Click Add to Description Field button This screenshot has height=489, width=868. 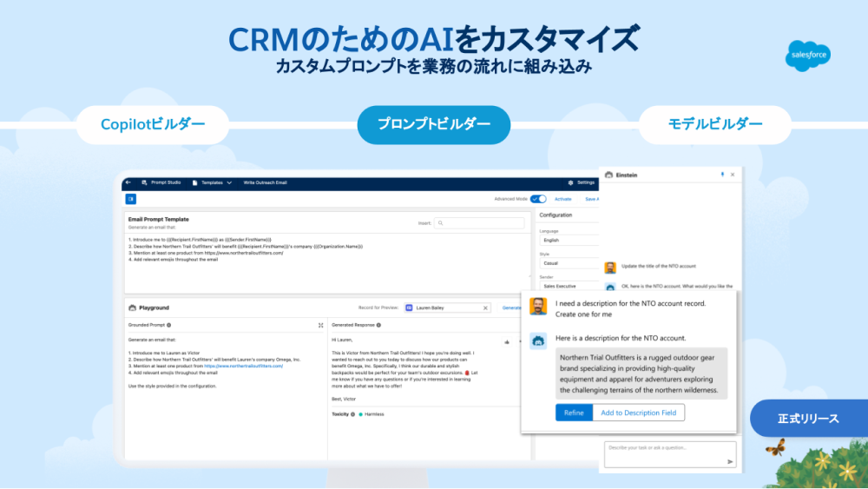[638, 413]
